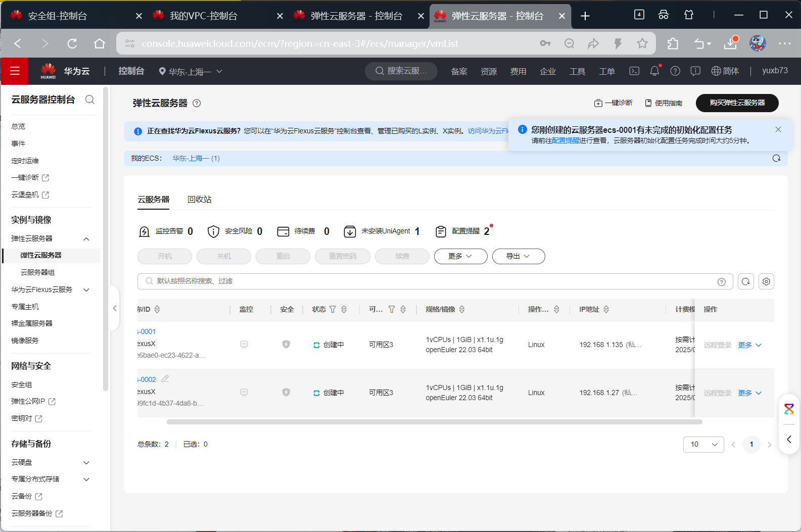
Task: Click monitoring icon for ecs-0001 row
Action: [x=244, y=345]
